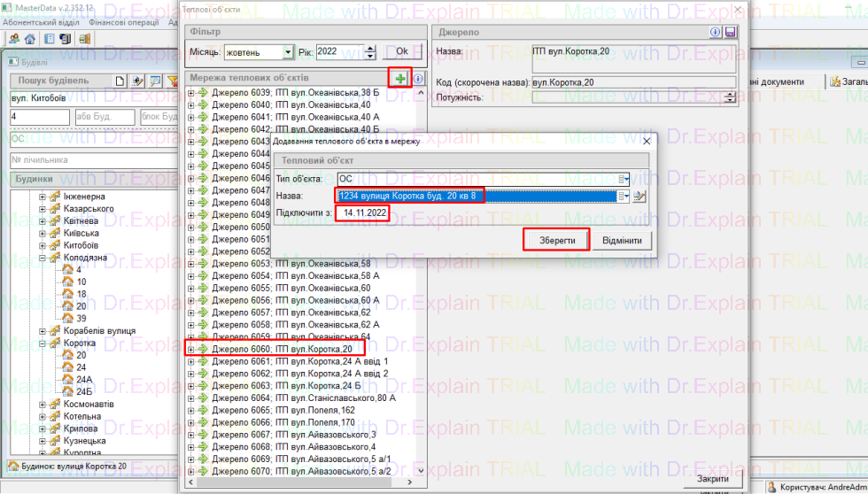Click the edit icon beside the Назва combo box
This screenshot has width=868, height=494.
(640, 197)
